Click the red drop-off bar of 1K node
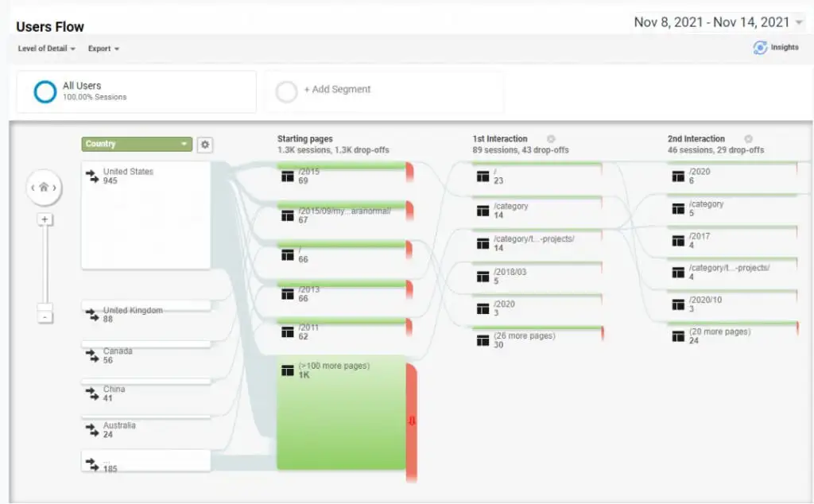 point(412,421)
